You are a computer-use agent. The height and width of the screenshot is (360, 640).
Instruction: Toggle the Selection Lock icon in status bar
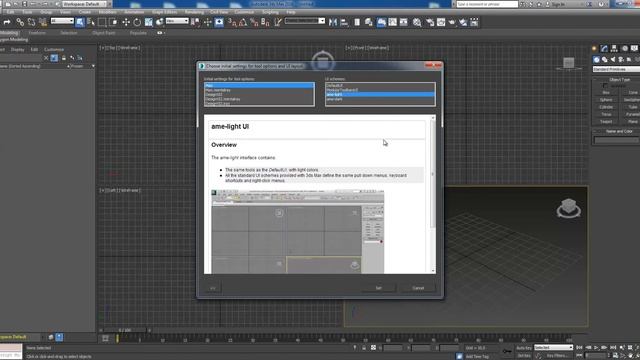(x=364, y=348)
